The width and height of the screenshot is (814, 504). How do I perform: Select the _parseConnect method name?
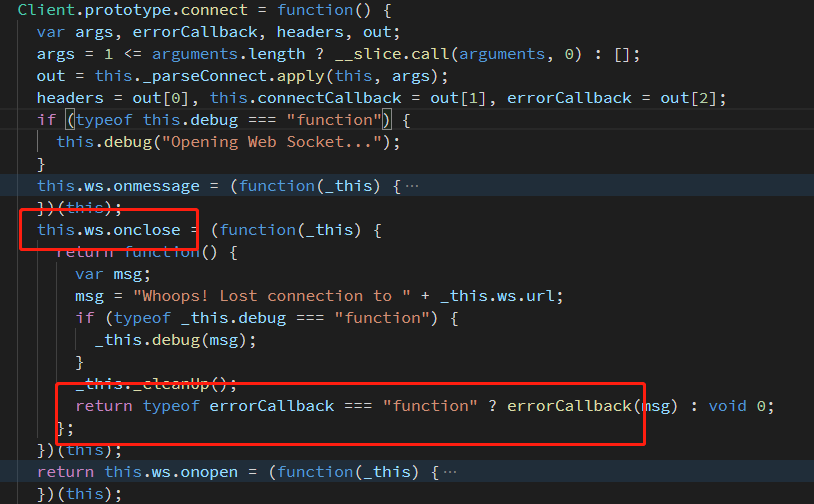pyautogui.click(x=199, y=76)
